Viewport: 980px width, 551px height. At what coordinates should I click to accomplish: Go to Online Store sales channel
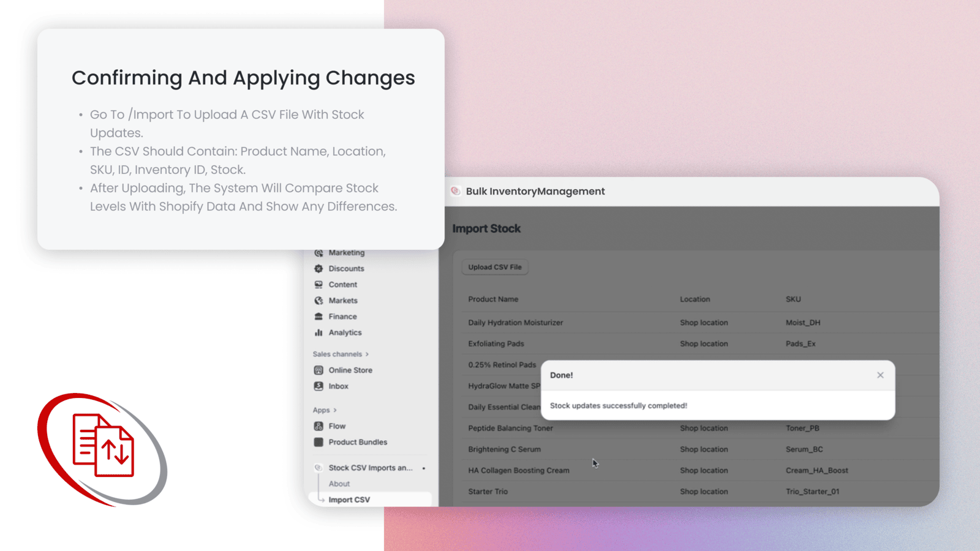[350, 370]
